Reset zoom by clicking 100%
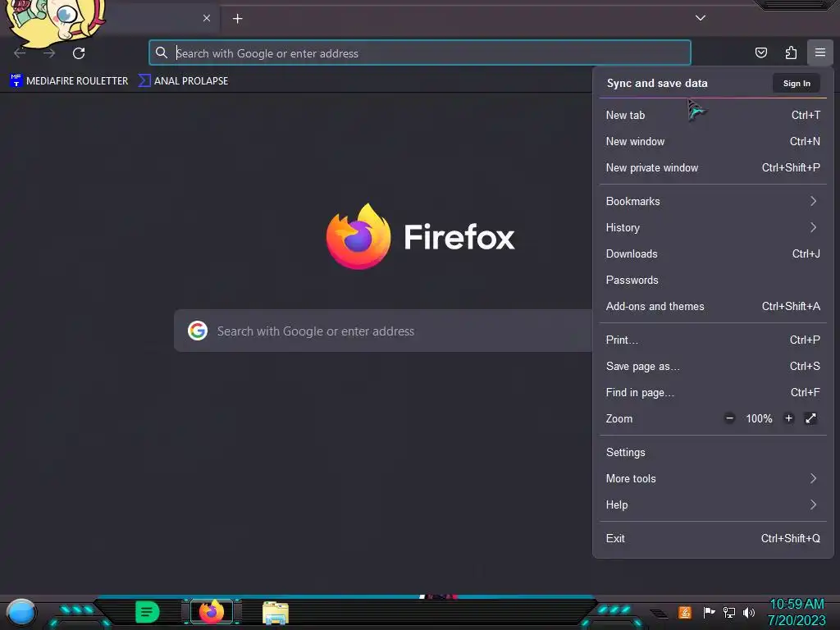The height and width of the screenshot is (630, 840). [x=759, y=419]
